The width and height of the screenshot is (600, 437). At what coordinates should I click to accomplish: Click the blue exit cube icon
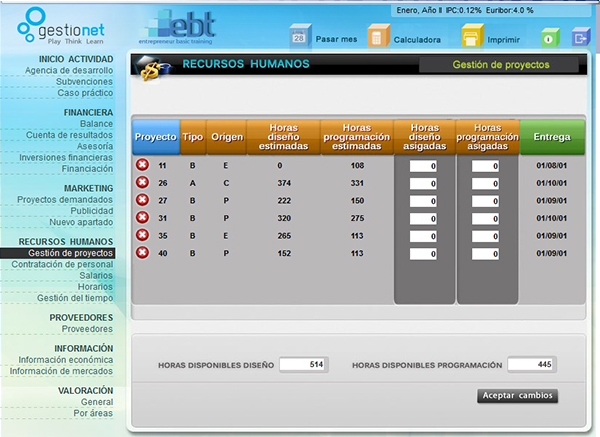pyautogui.click(x=580, y=38)
